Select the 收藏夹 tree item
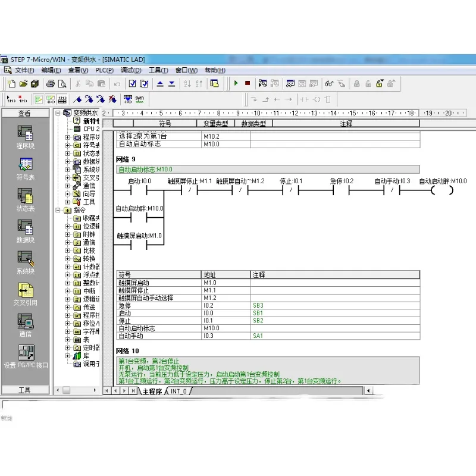The image size is (476, 476). click(x=86, y=218)
